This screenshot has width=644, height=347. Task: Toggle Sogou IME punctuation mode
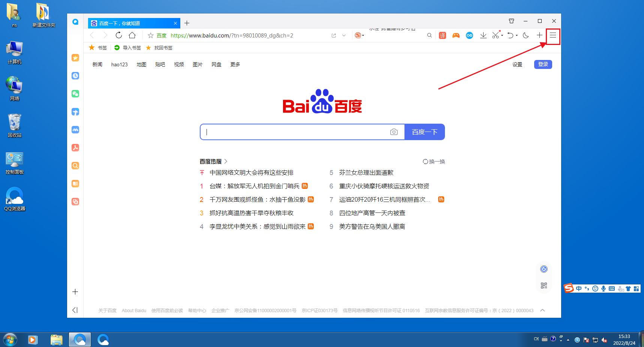(587, 289)
